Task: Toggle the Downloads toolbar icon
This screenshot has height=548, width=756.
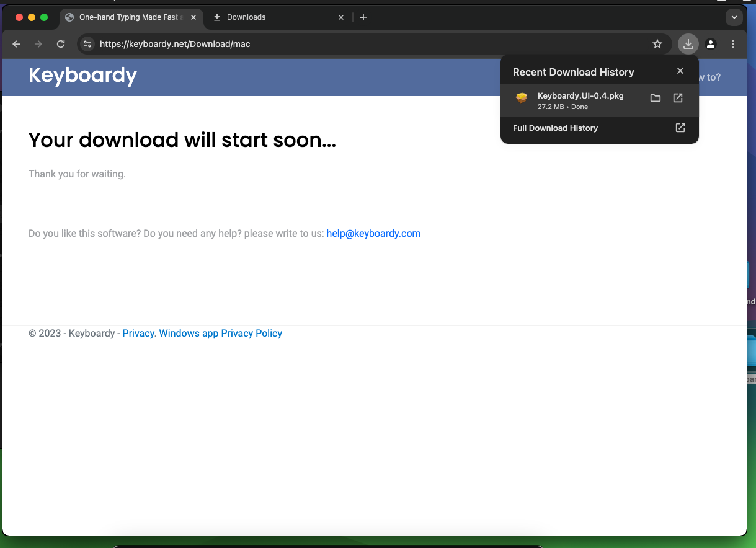Action: [688, 44]
